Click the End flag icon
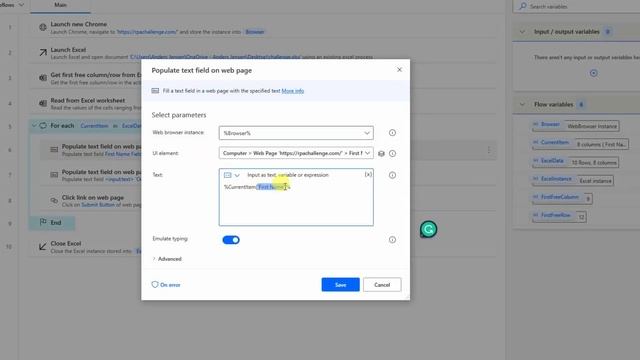This screenshot has height=360, width=640. [x=43, y=222]
